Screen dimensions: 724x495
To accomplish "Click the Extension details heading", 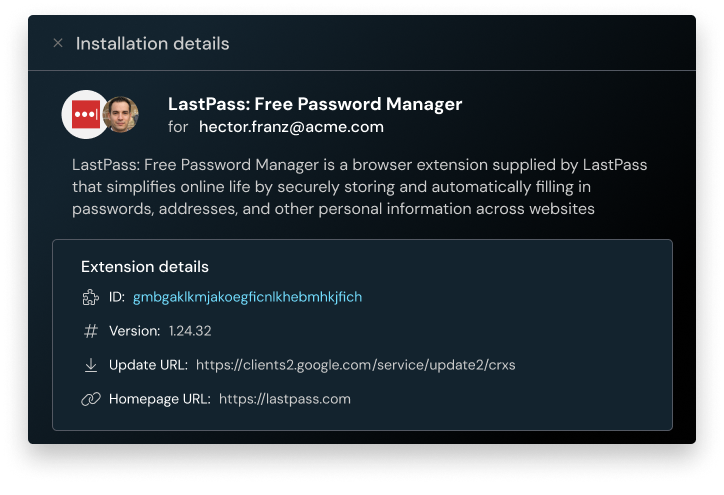I will click(x=145, y=266).
